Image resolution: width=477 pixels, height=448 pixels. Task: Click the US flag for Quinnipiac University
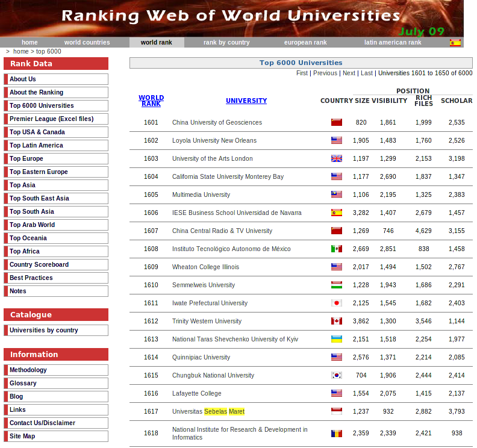coord(337,357)
